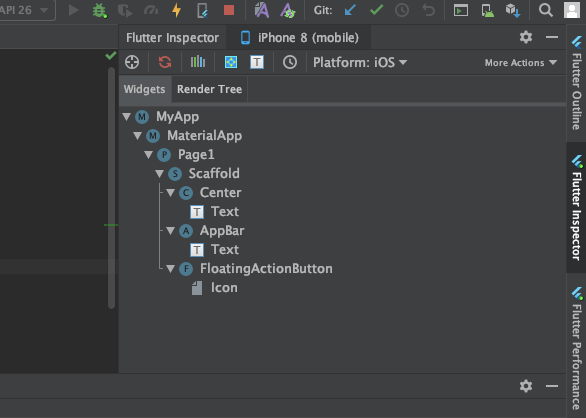586x418 pixels.
Task: Switch to the Render Tree tab
Action: [209, 89]
